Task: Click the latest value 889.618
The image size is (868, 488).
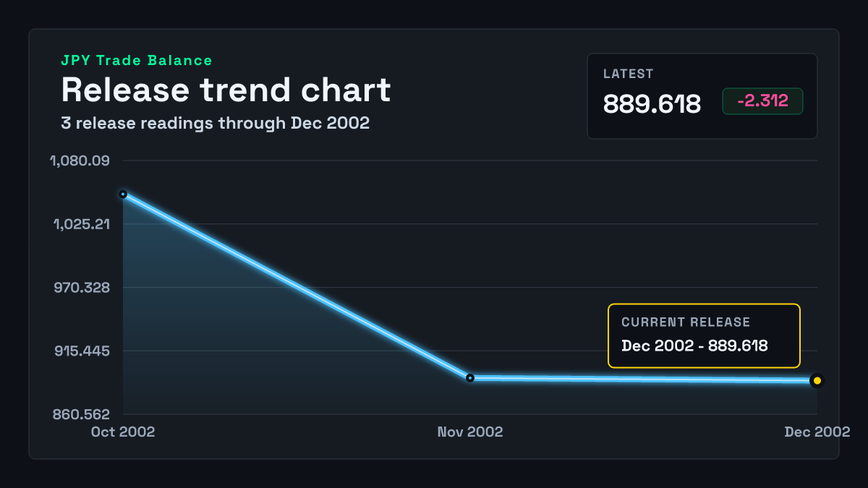Action: pyautogui.click(x=652, y=103)
